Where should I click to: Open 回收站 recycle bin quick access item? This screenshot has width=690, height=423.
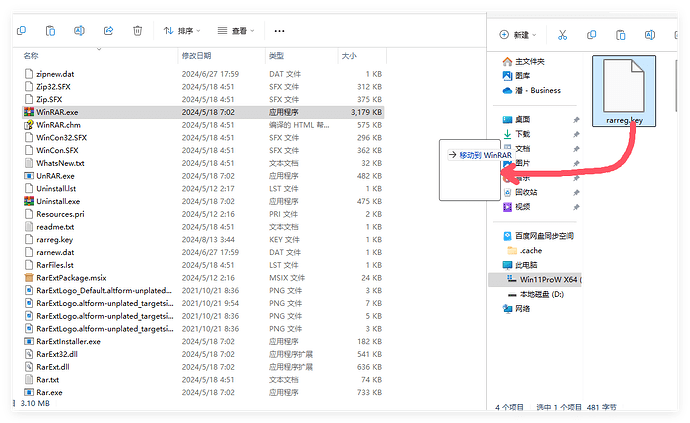[x=520, y=192]
